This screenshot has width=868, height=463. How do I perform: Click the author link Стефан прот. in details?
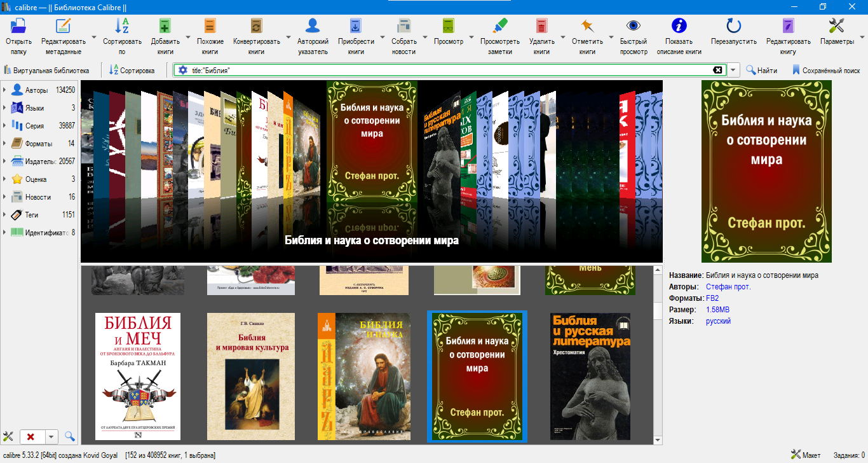(728, 287)
